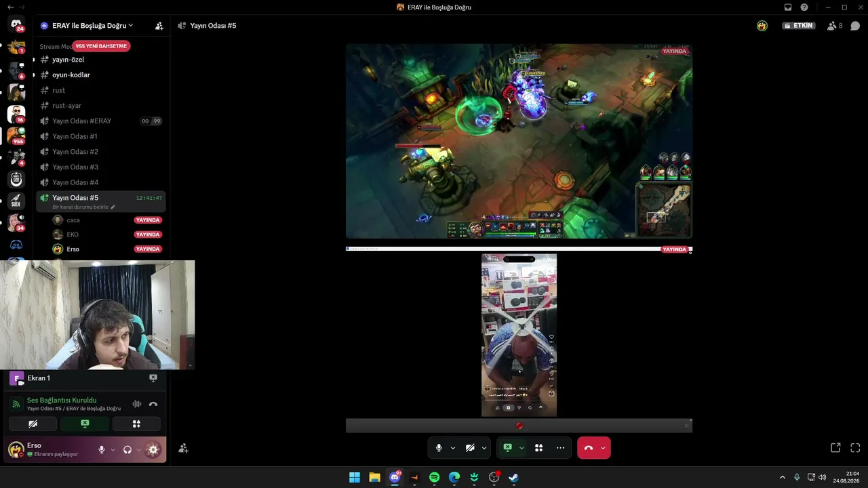This screenshot has height=488, width=868.
Task: Toggle screen share in the voice panel
Action: coord(85,424)
